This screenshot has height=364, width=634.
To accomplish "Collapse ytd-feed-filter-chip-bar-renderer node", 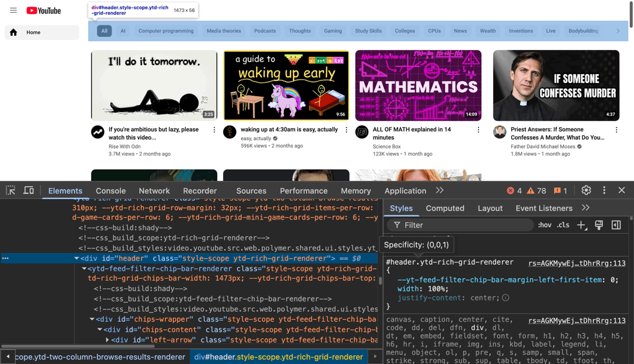I will pyautogui.click(x=84, y=268).
